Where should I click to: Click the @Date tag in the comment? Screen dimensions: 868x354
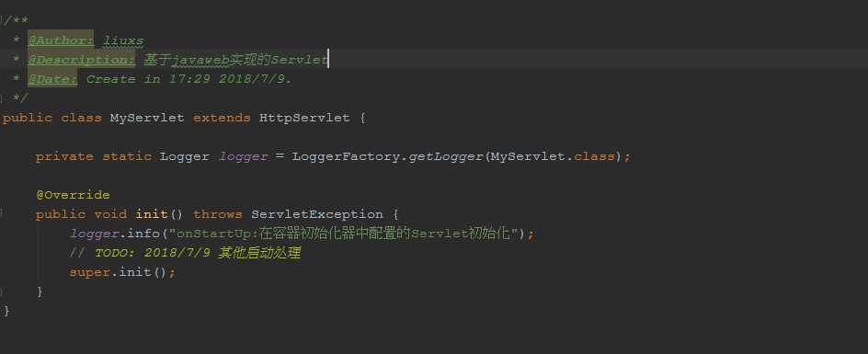point(52,79)
